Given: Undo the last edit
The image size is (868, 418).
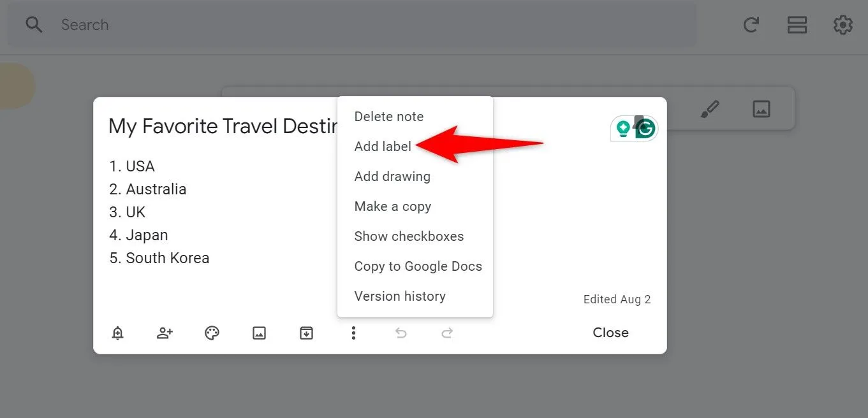Looking at the screenshot, I should point(401,333).
